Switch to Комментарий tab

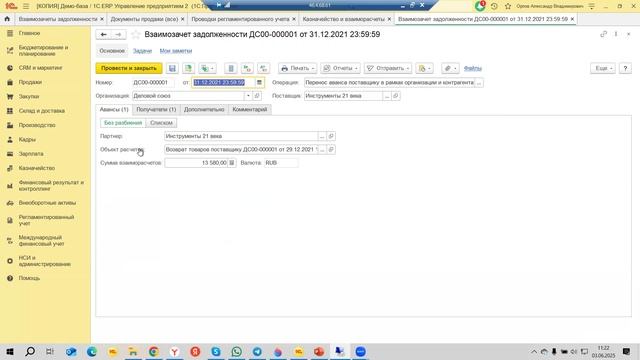[x=249, y=109]
